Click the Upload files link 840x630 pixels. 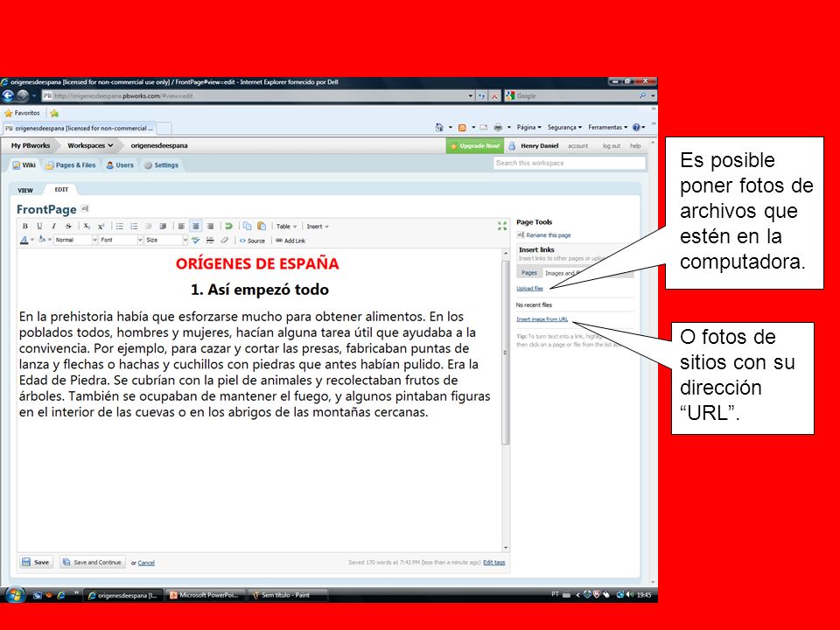(530, 288)
